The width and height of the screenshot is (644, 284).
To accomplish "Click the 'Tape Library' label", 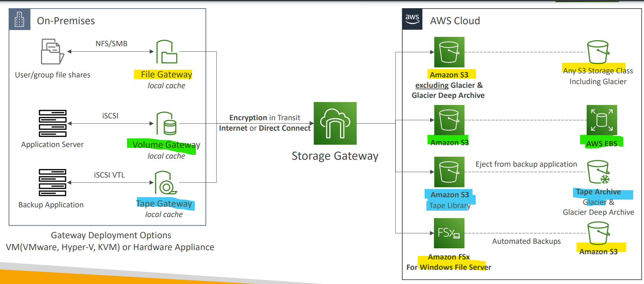I will tap(450, 205).
